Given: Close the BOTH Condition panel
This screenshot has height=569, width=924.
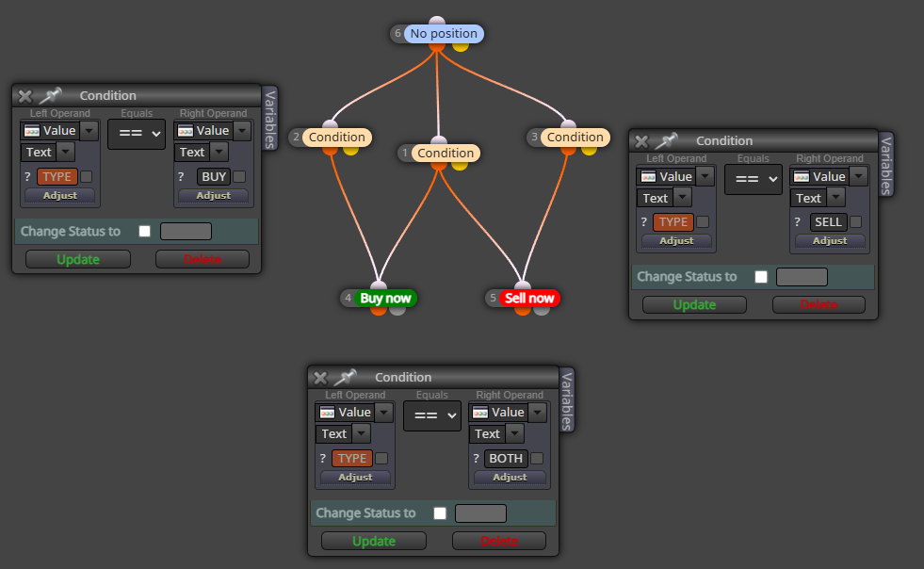Looking at the screenshot, I should point(320,378).
